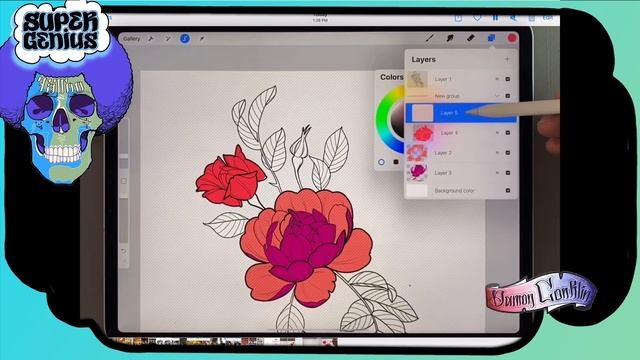Select Layer 3 in the Layers panel
Image resolution: width=640 pixels, height=360 pixels.
point(461,173)
